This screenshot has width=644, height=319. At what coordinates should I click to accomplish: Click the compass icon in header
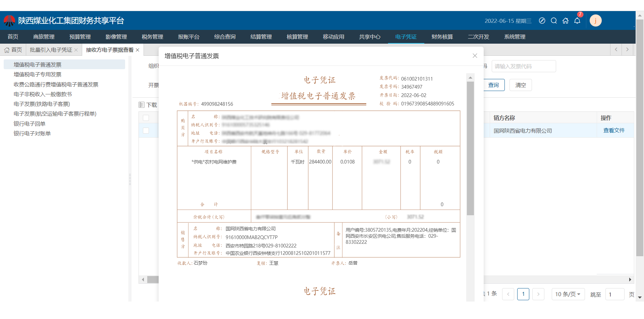pyautogui.click(x=542, y=21)
